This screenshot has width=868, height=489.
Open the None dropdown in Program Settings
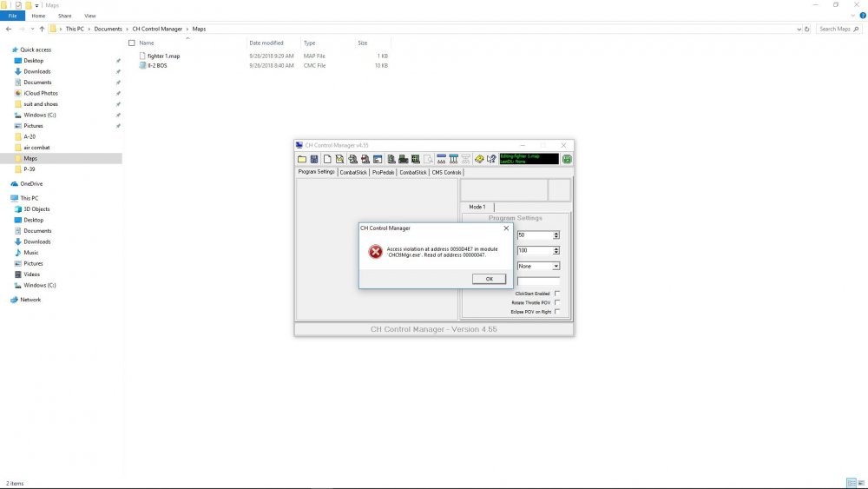[556, 267]
